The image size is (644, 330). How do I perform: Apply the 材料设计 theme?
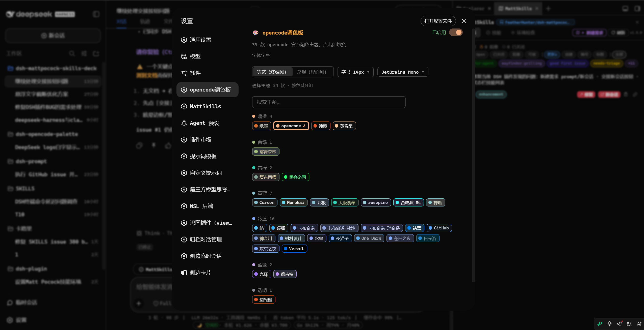(x=291, y=238)
